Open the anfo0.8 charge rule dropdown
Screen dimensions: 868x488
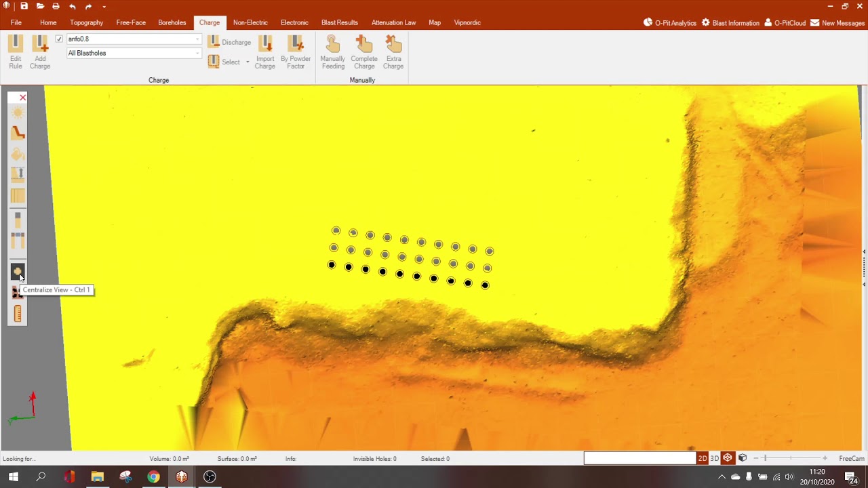click(197, 39)
